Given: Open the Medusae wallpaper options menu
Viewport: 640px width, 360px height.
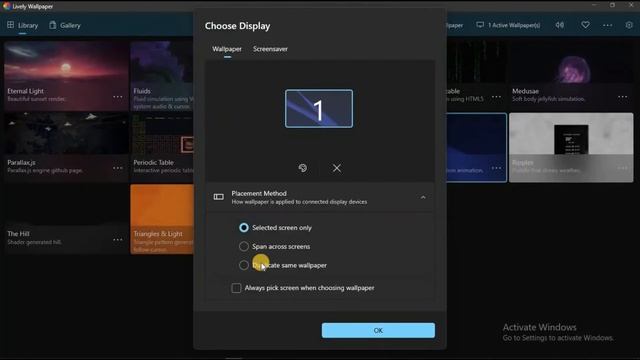Looking at the screenshot, I should tap(622, 97).
